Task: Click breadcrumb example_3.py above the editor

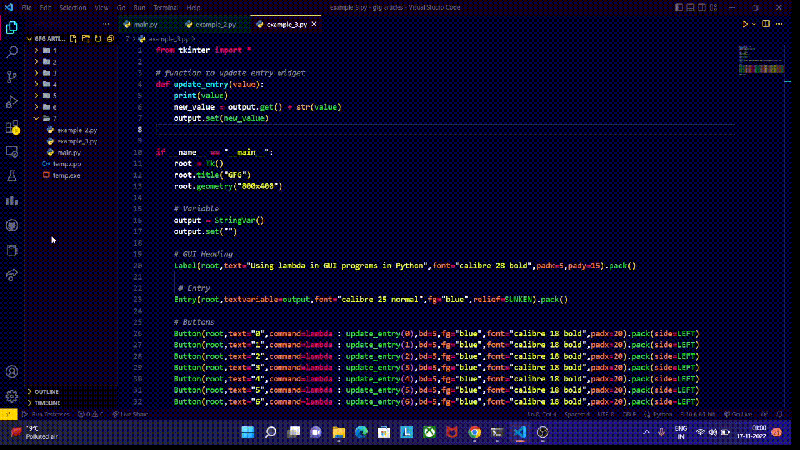Action: coord(167,39)
